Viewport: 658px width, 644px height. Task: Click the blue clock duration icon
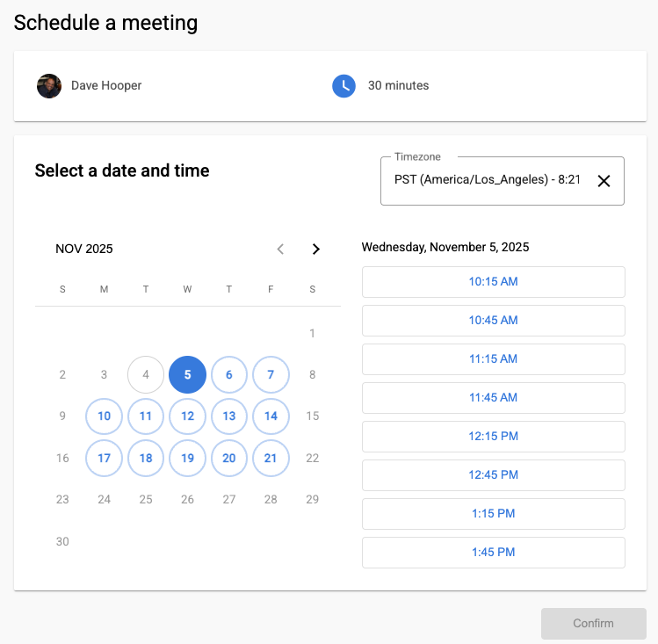[343, 86]
